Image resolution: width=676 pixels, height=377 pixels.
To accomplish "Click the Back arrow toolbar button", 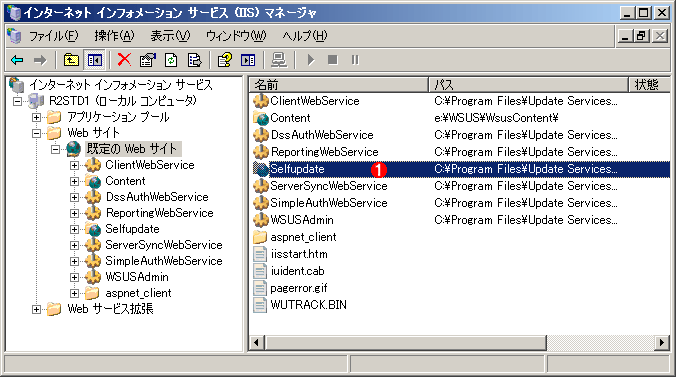I will 17,60.
